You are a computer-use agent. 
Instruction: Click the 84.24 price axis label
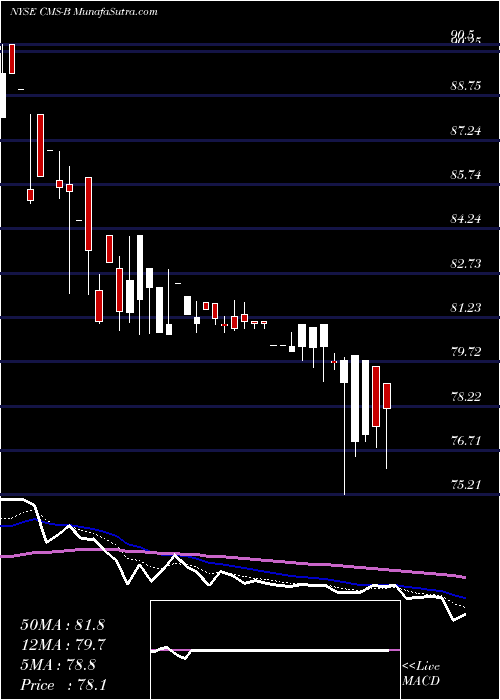[x=466, y=219]
